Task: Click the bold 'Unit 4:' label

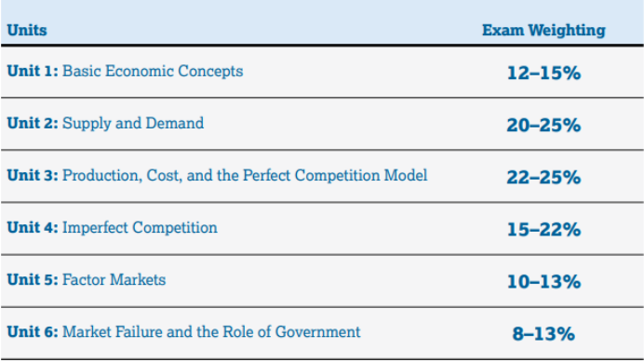Action: (33, 228)
